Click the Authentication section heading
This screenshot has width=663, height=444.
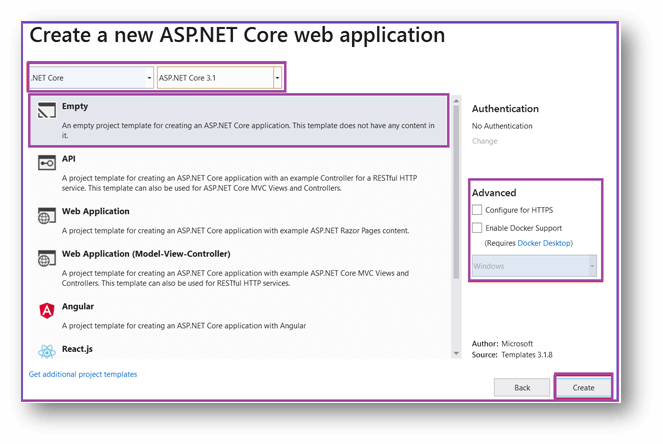click(505, 109)
